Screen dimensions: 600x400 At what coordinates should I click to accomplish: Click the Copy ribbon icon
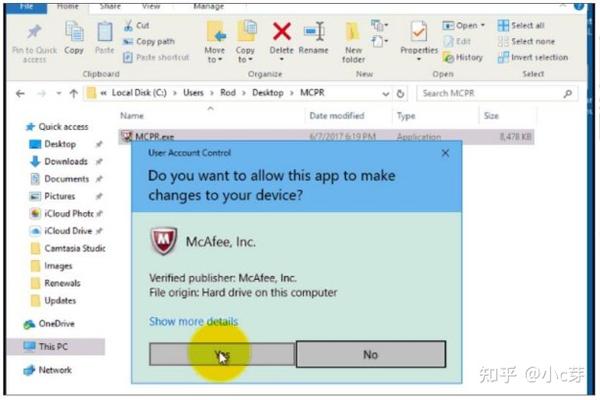point(74,33)
